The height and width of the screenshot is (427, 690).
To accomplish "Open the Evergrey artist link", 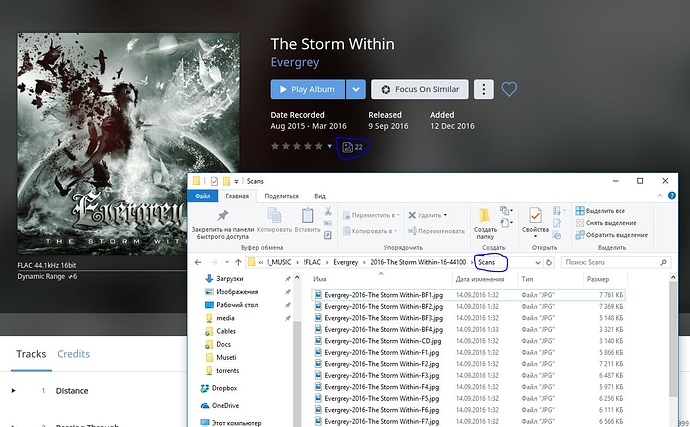I will click(x=295, y=63).
